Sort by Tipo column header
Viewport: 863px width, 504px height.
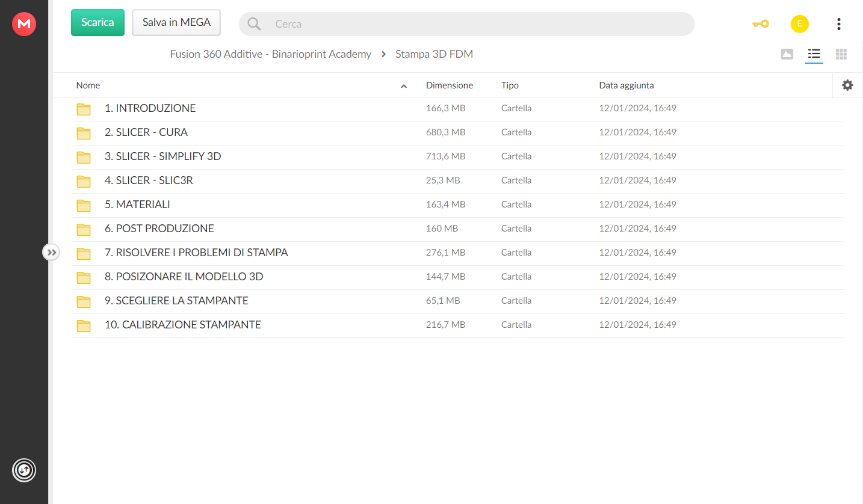pyautogui.click(x=510, y=85)
